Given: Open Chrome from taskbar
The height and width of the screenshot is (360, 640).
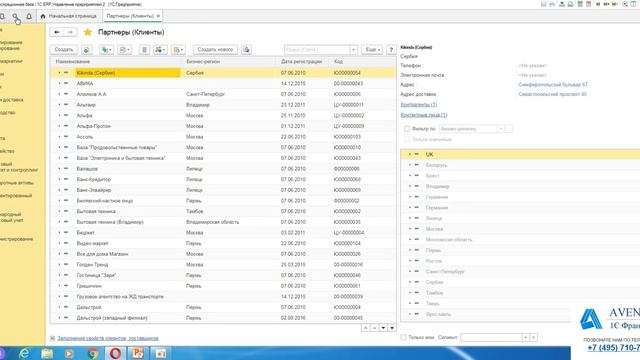Looking at the screenshot, I should [x=93, y=353].
